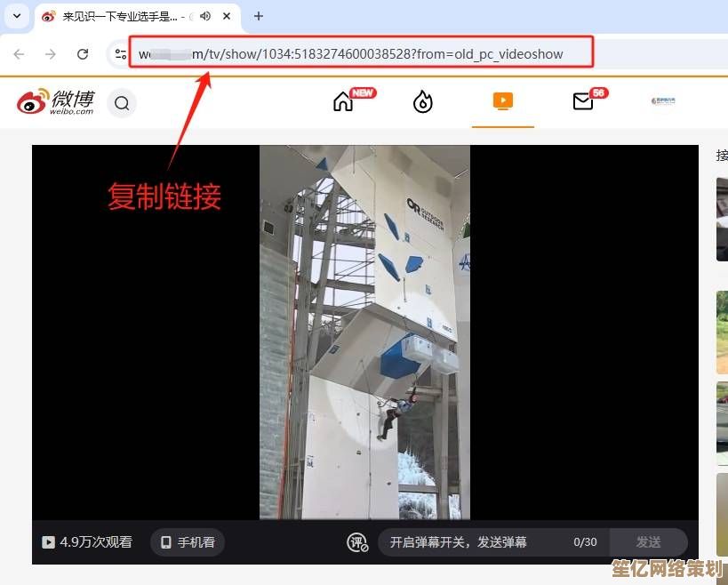
Task: Select the video section icon
Action: tap(503, 101)
